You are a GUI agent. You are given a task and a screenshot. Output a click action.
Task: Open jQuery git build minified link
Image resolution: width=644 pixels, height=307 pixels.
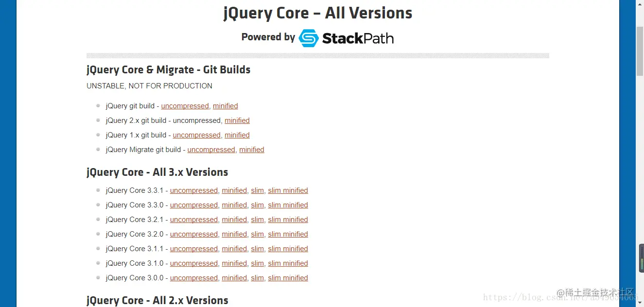pos(226,106)
